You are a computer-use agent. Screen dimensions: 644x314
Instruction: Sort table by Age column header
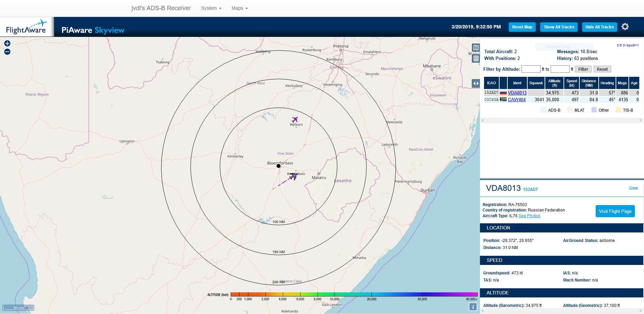(x=634, y=83)
